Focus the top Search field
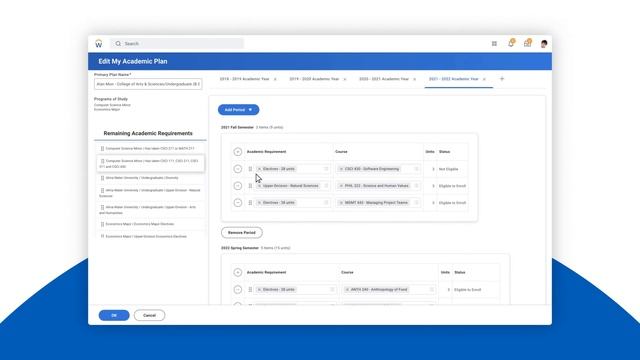This screenshot has width=640, height=360. coord(177,44)
